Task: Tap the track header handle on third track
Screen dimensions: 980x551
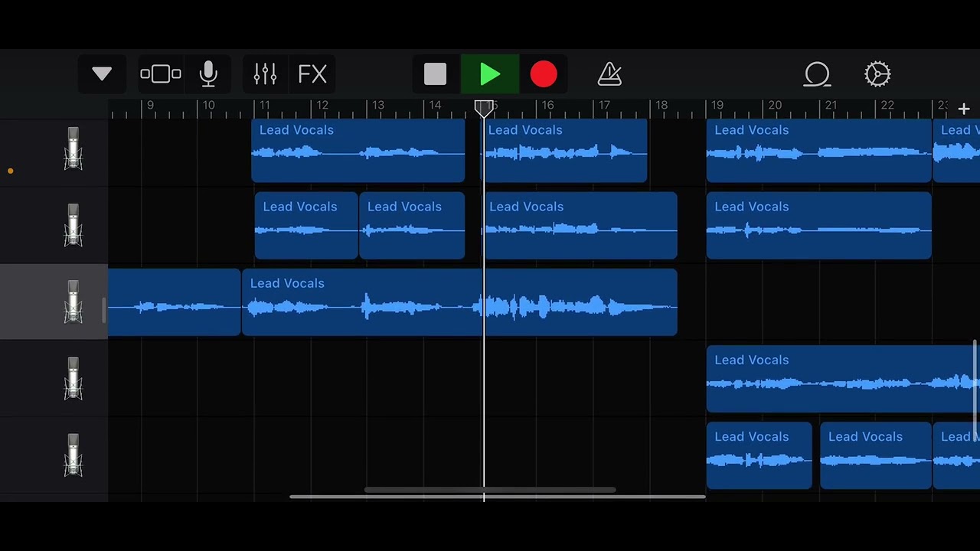Action: (x=103, y=310)
